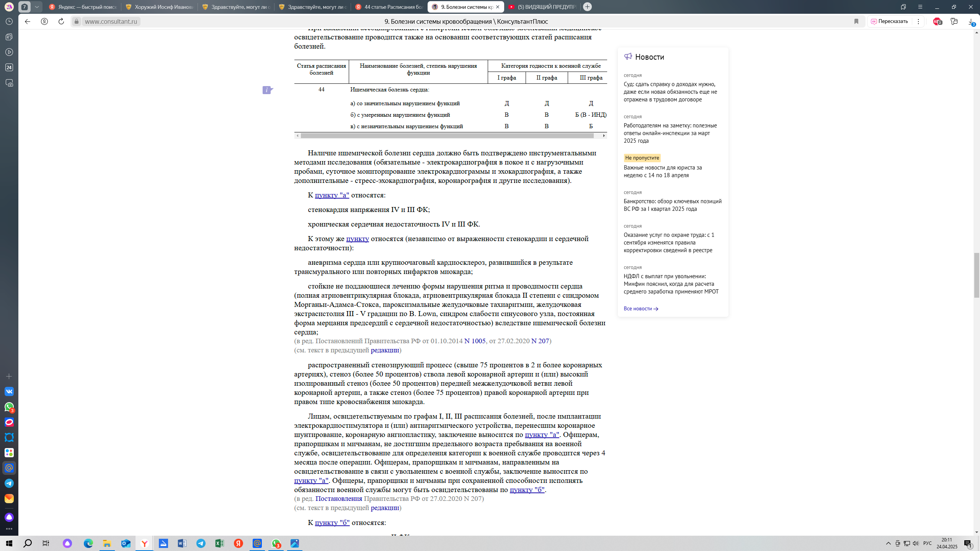Open Excel from the taskbar
The height and width of the screenshot is (551, 980).
pos(219,543)
